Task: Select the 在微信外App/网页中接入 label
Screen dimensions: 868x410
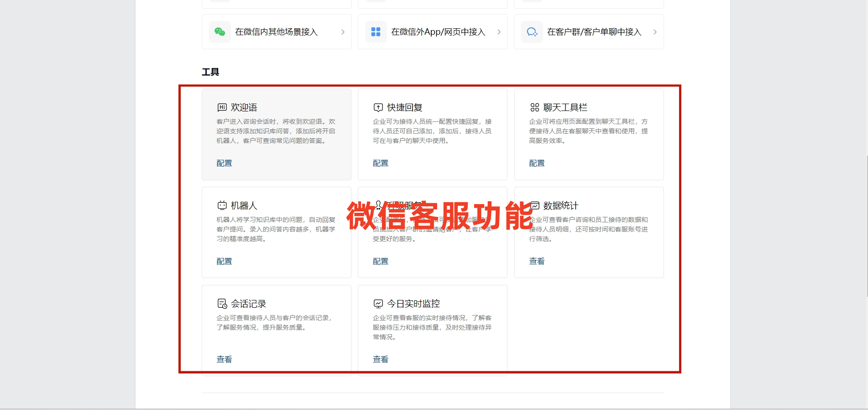Action: 438,32
